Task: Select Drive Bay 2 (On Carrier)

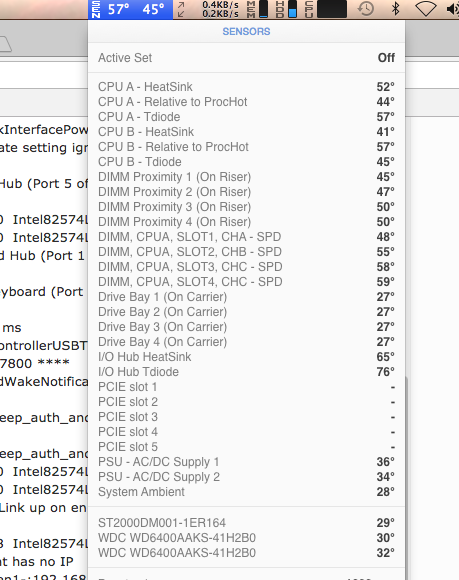Action: click(246, 312)
